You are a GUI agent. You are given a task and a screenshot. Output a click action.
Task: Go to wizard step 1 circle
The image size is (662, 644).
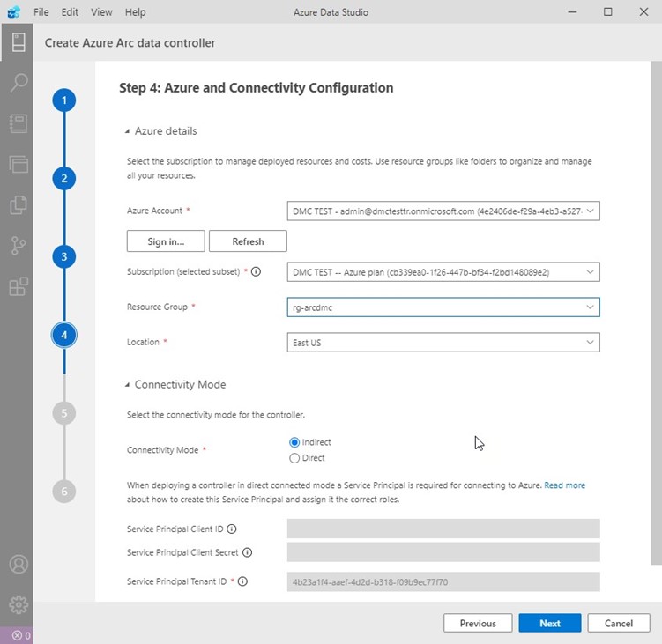pyautogui.click(x=64, y=100)
